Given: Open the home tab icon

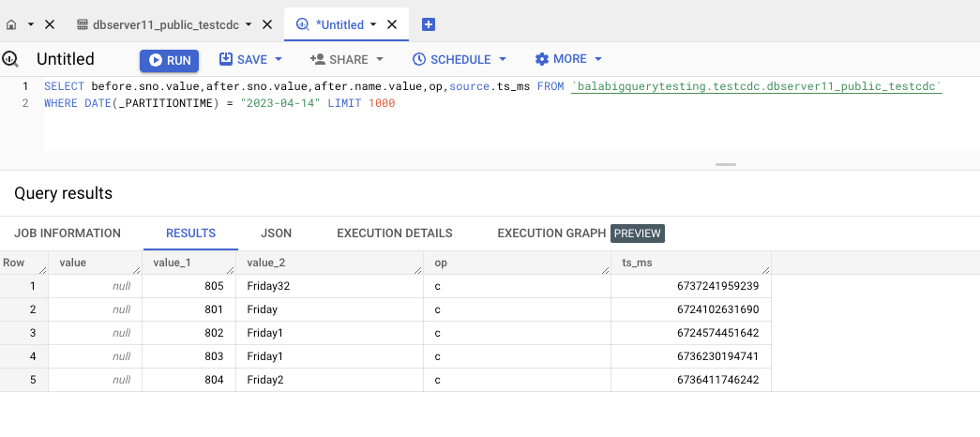Looking at the screenshot, I should pos(11,25).
